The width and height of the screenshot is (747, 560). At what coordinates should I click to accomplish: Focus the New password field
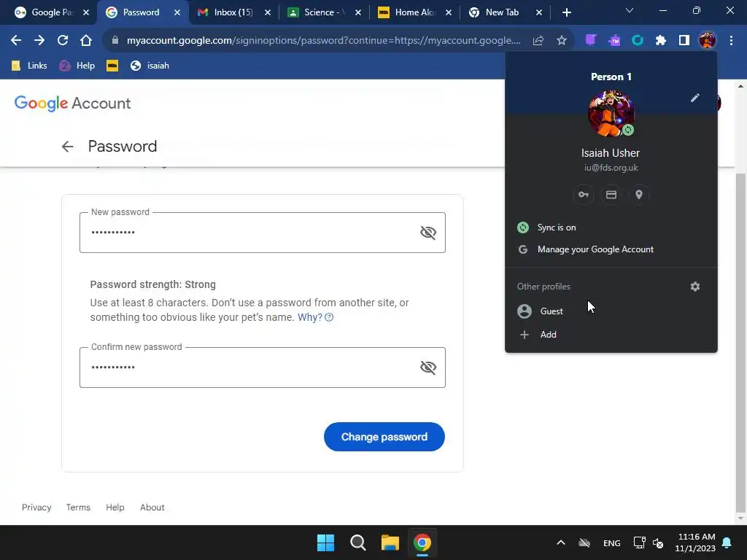pyautogui.click(x=263, y=233)
